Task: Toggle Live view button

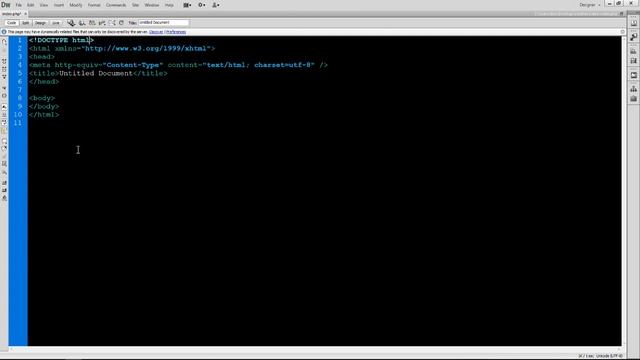Action: coord(56,23)
